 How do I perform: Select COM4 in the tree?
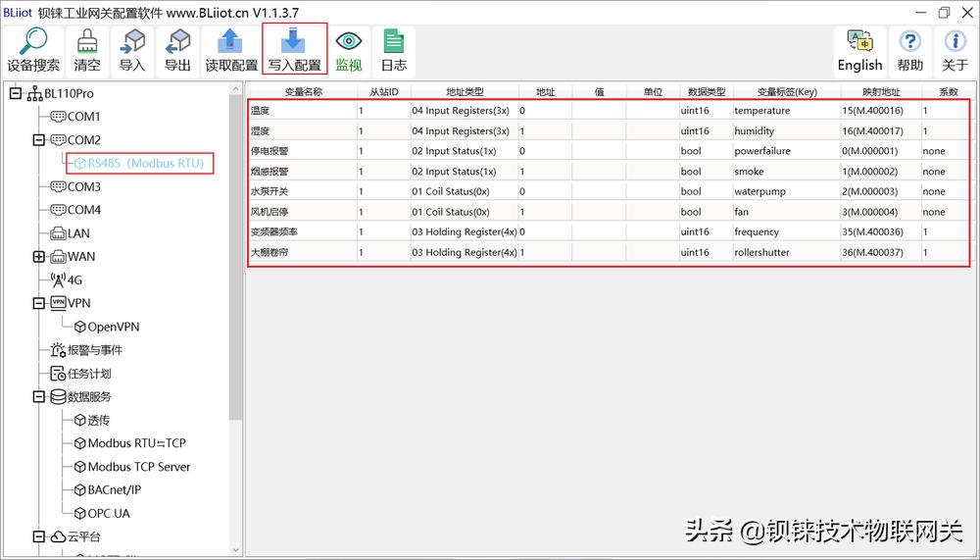(x=83, y=210)
